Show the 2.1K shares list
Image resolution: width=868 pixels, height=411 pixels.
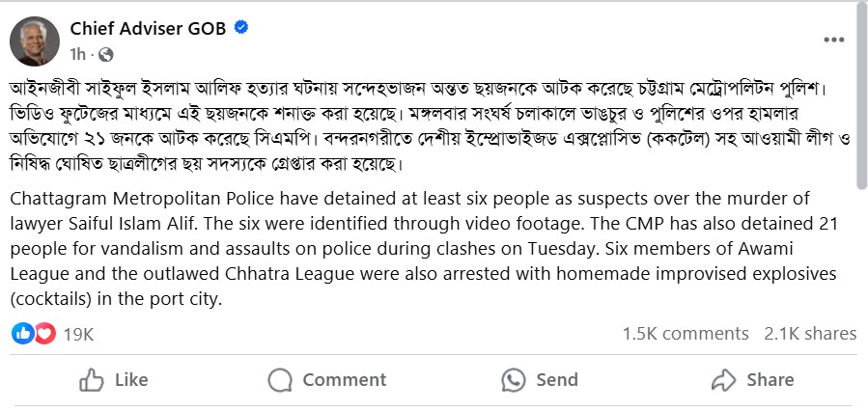pos(810,334)
